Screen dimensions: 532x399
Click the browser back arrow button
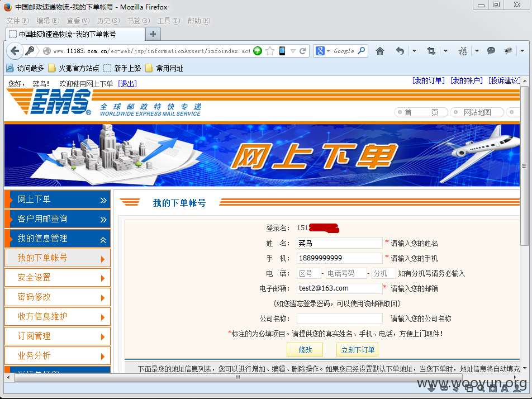tap(15, 51)
